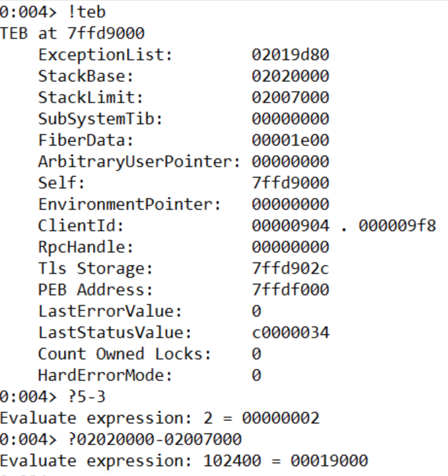The width and height of the screenshot is (448, 476).
Task: Click the ClientId thread value 000009f8
Action: point(397,226)
